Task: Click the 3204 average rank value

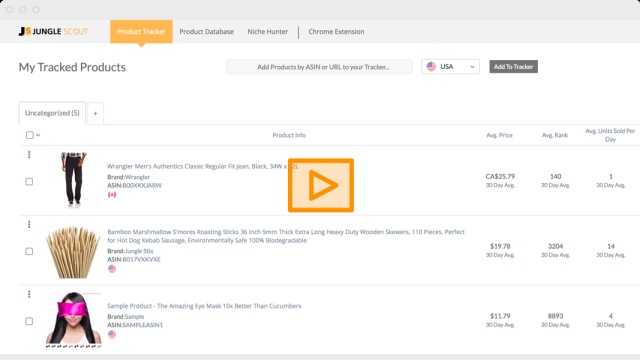Action: pos(556,246)
